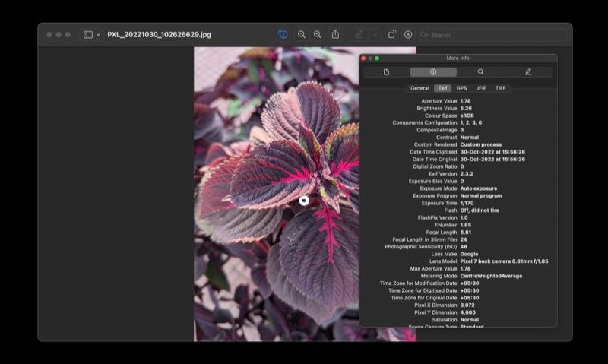Screen dimensions: 608x364
Task: Open the Share menu icon
Action: coord(335,35)
